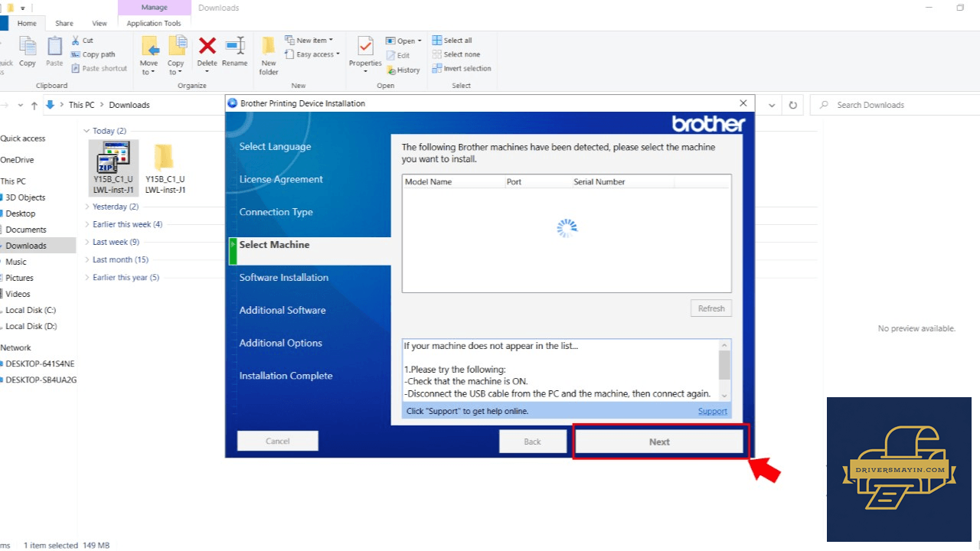This screenshot has height=551, width=980.
Task: Open the address bar history dropdown
Action: (772, 105)
